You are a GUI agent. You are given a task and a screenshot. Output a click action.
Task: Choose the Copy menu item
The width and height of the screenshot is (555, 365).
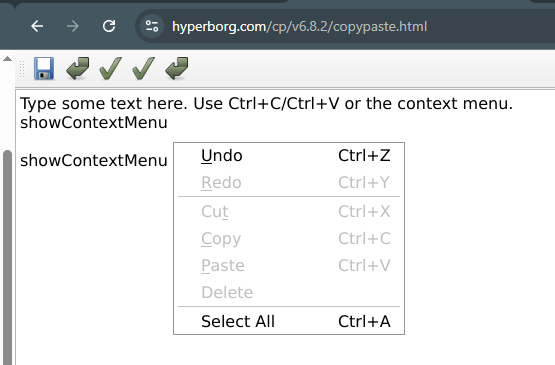point(289,239)
